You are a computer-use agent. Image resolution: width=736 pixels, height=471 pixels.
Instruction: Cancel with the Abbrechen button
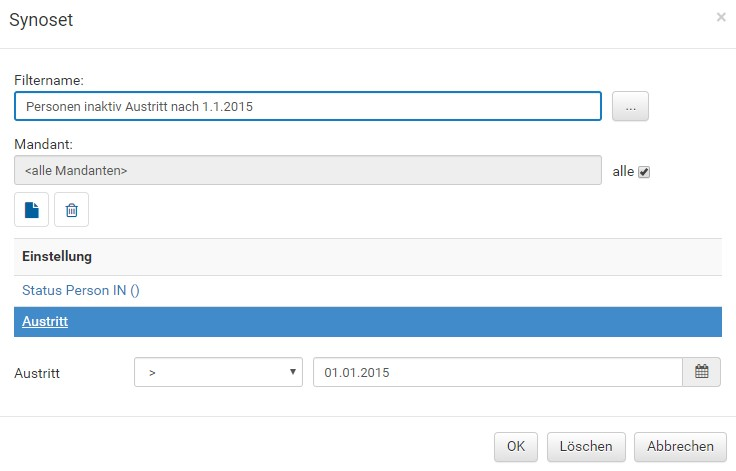coord(680,446)
